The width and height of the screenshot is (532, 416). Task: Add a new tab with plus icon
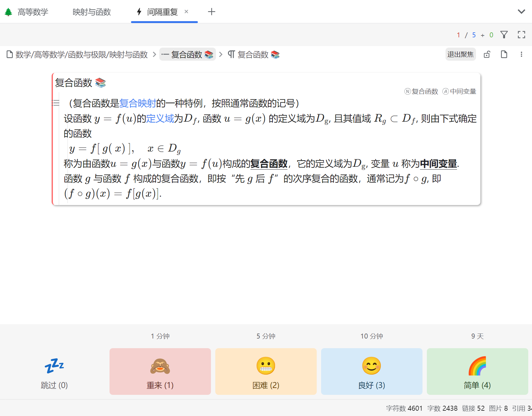212,12
